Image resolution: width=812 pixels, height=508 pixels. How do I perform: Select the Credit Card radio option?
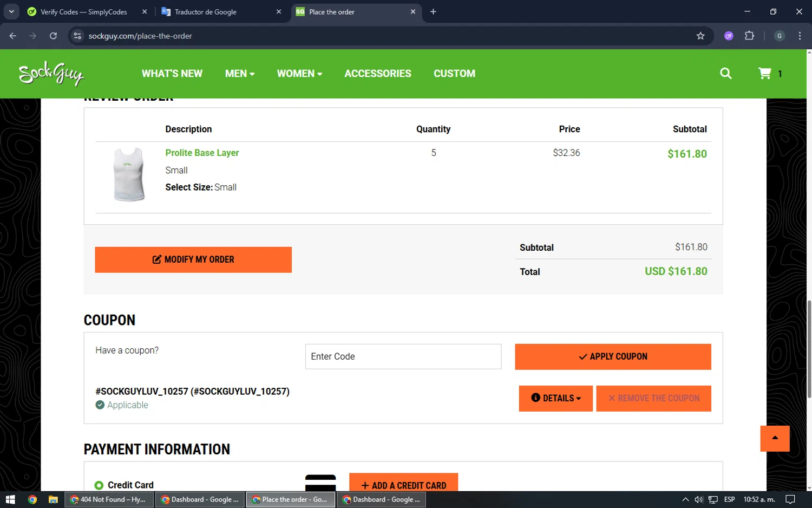tap(99, 485)
